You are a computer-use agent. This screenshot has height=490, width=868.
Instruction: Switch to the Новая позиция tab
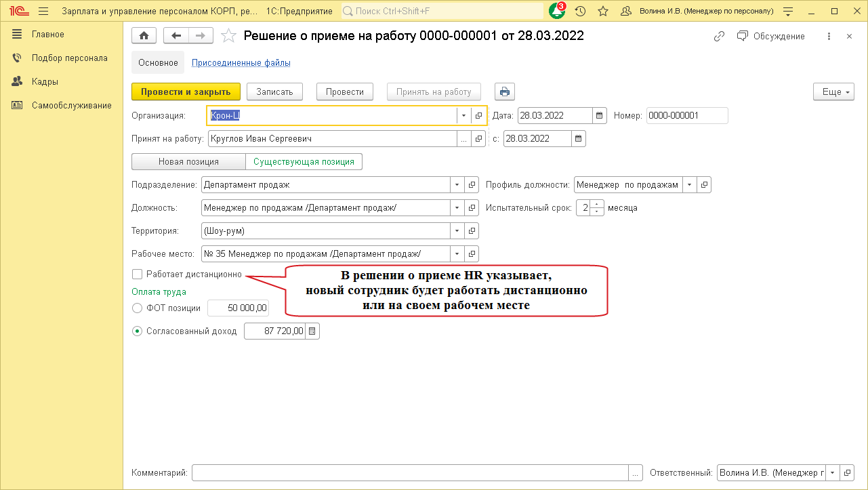click(x=188, y=162)
